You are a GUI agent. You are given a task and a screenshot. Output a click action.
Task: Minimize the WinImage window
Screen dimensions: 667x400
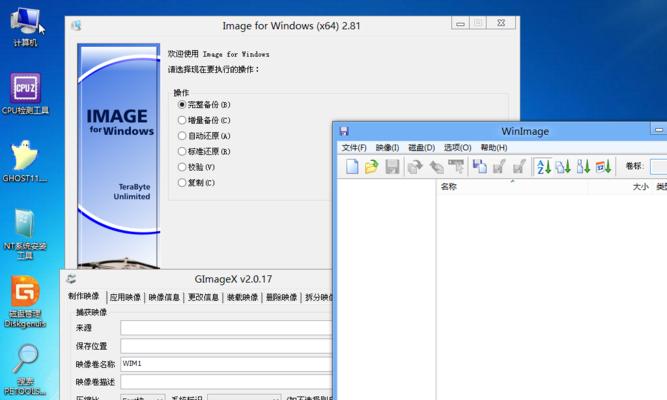click(659, 129)
